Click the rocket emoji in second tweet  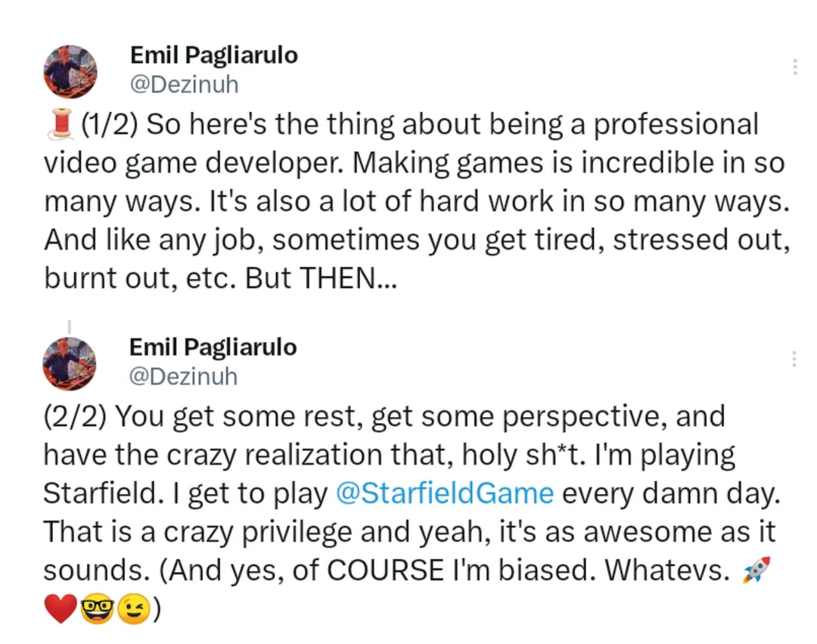point(756,570)
